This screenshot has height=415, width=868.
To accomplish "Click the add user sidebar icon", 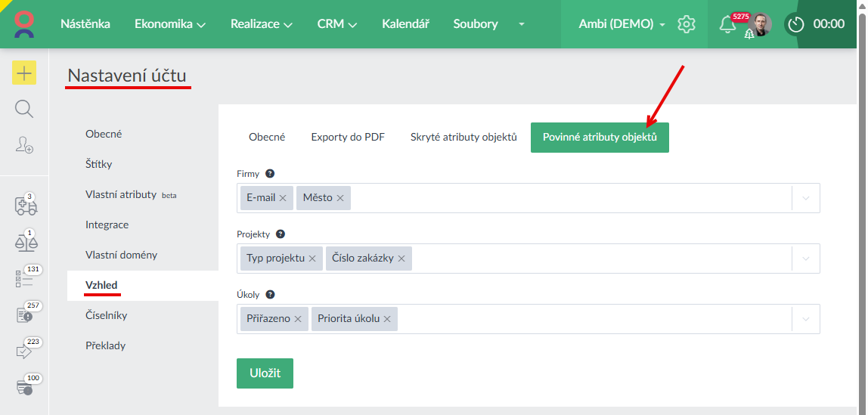I will coord(24,145).
